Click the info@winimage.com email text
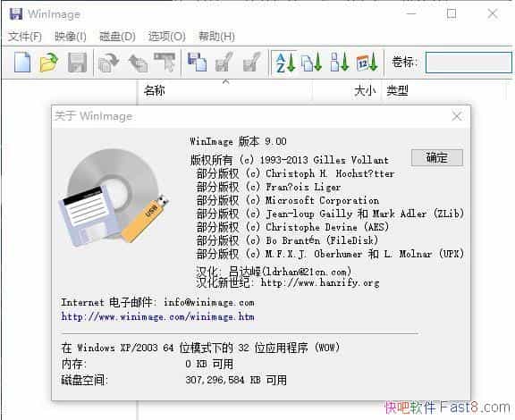Viewport: 515px width, 420px height. pyautogui.click(x=209, y=302)
